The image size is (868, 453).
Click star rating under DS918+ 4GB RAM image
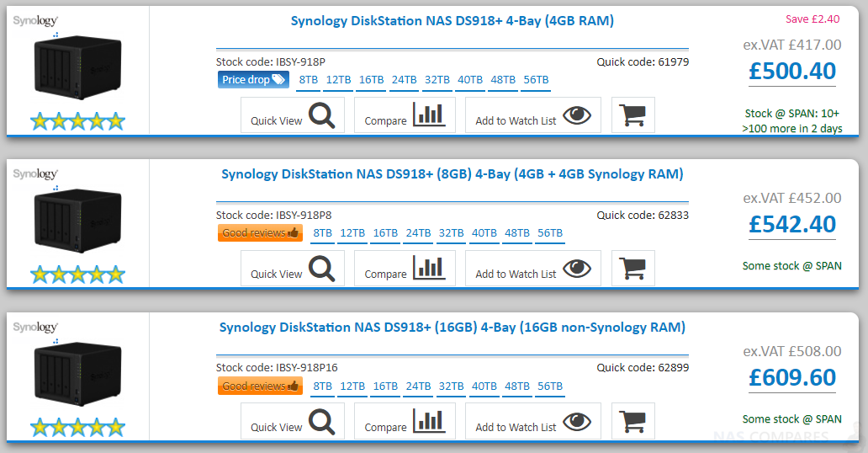pos(77,121)
